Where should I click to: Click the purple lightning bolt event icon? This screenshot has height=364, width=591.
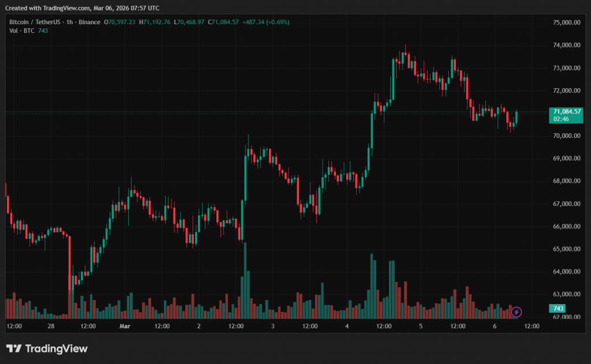click(517, 312)
